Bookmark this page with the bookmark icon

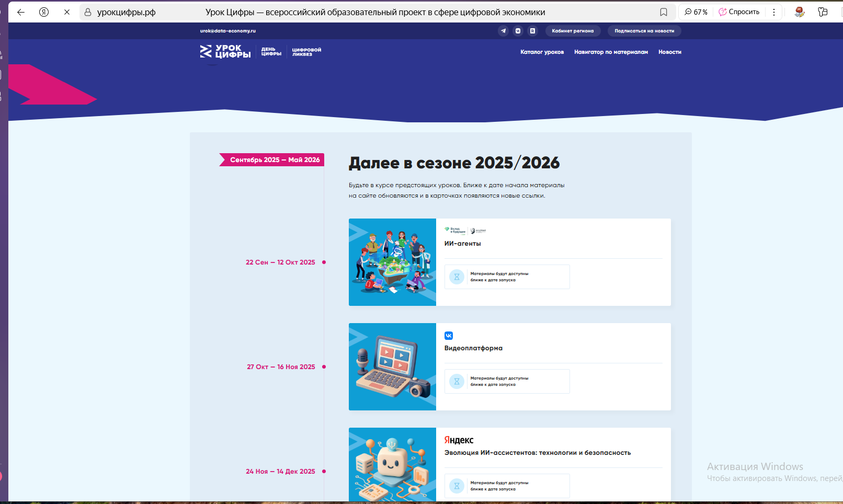coord(663,12)
